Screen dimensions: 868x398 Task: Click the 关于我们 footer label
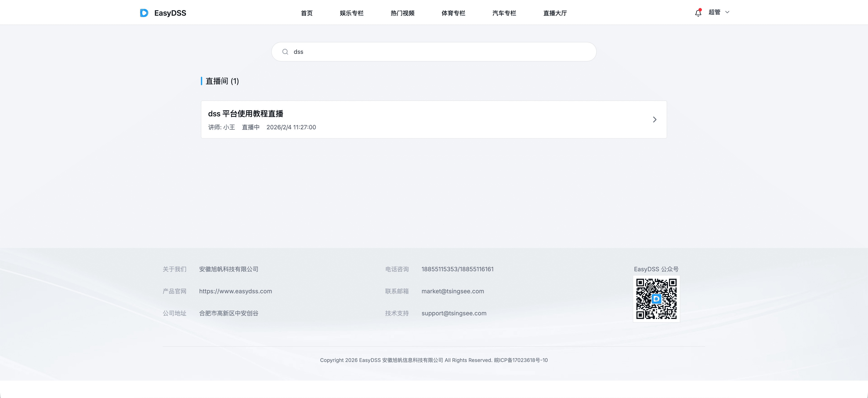175,269
